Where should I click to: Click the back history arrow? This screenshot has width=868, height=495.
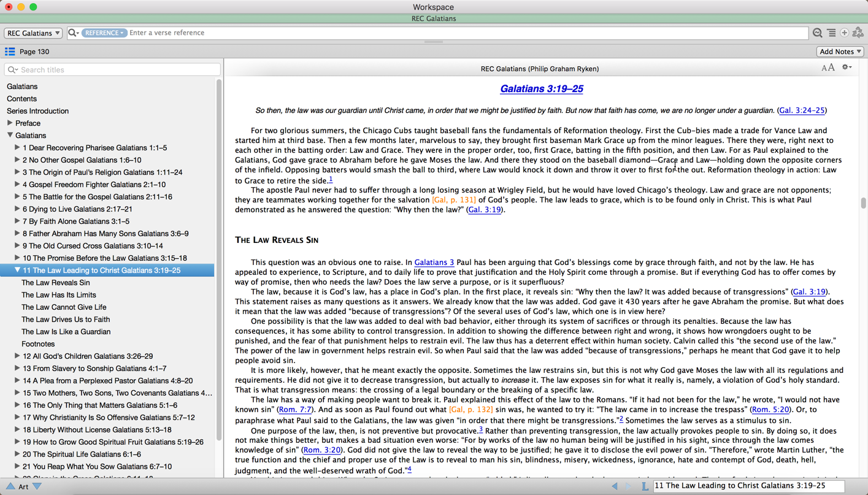pos(615,486)
